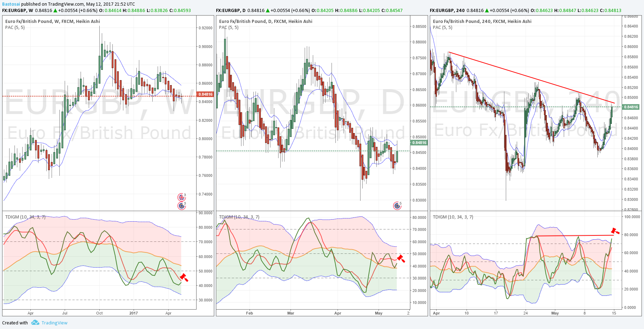
Task: Click the 240 header close value C:0.84813
Action: click(x=610, y=10)
